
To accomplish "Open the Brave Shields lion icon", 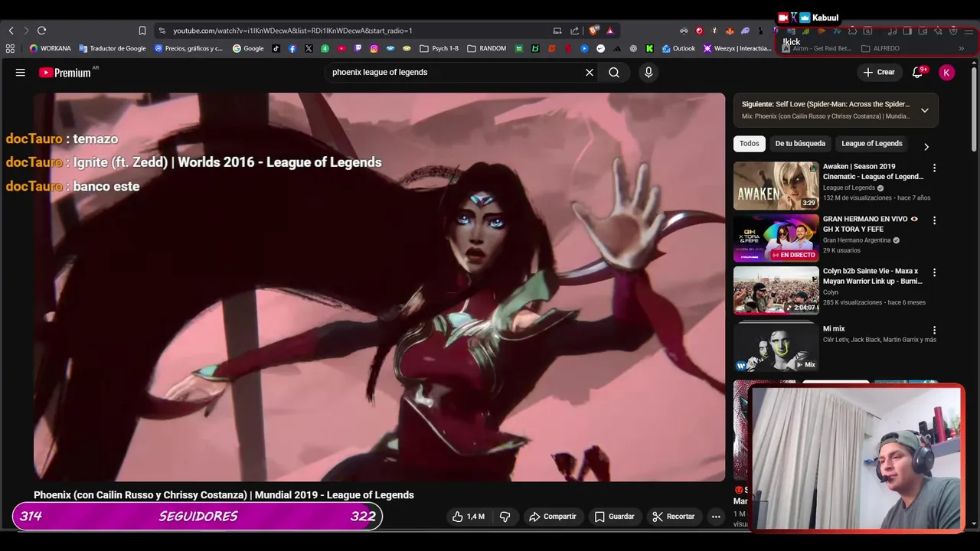I will point(593,31).
